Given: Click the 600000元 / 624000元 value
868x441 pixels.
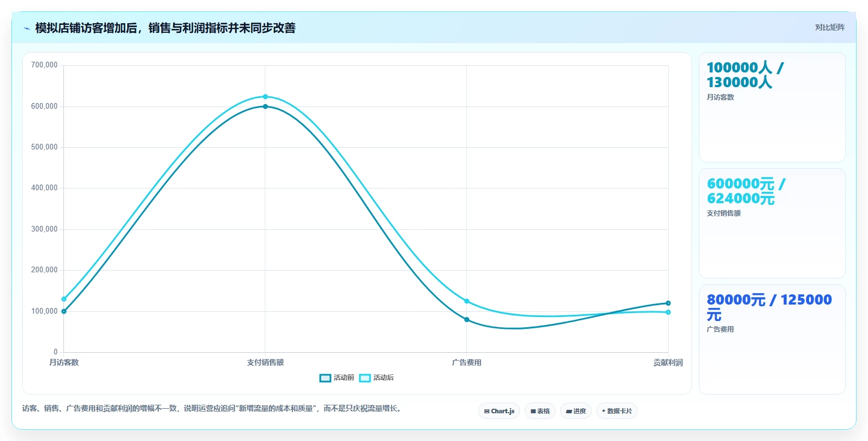Looking at the screenshot, I should pyautogui.click(x=746, y=191).
